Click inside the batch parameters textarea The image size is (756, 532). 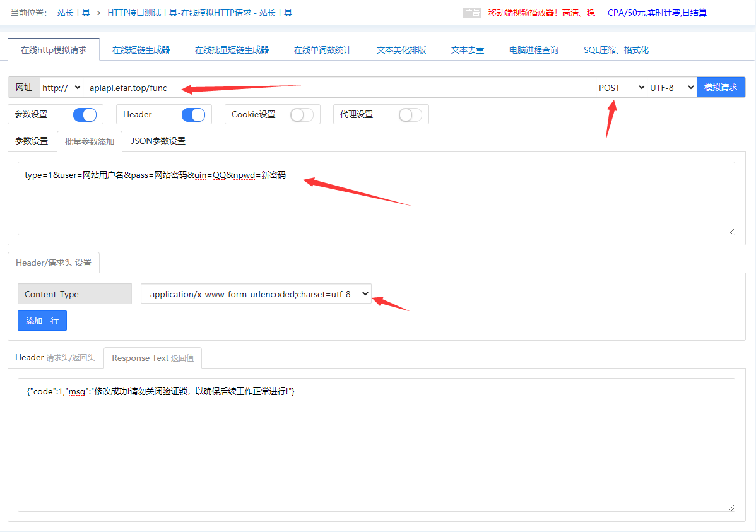point(375,208)
